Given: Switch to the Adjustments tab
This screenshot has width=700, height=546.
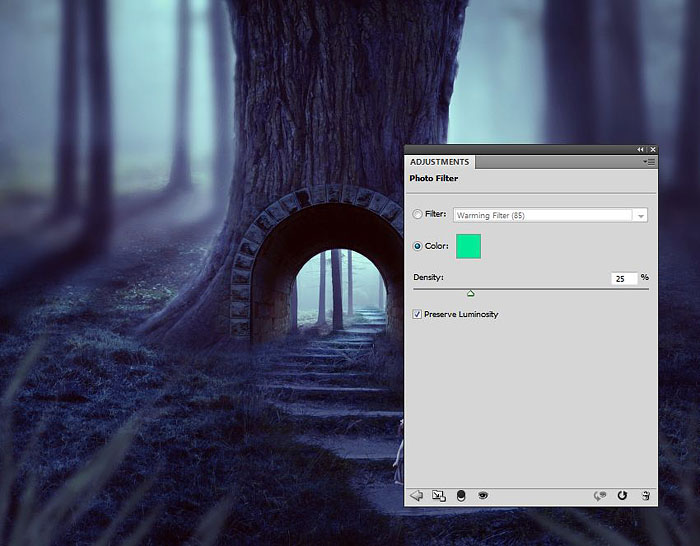Looking at the screenshot, I should coord(439,162).
